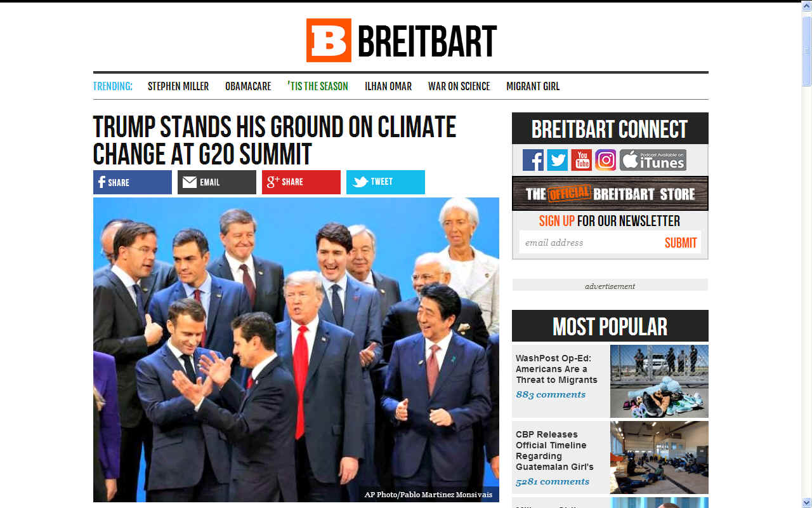Open Breitbart's Twitter icon in Connect panel
812x508 pixels.
[x=557, y=160]
